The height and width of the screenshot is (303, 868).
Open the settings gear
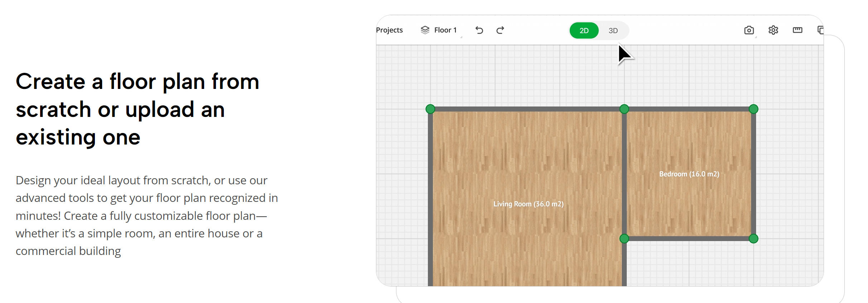pyautogui.click(x=773, y=30)
